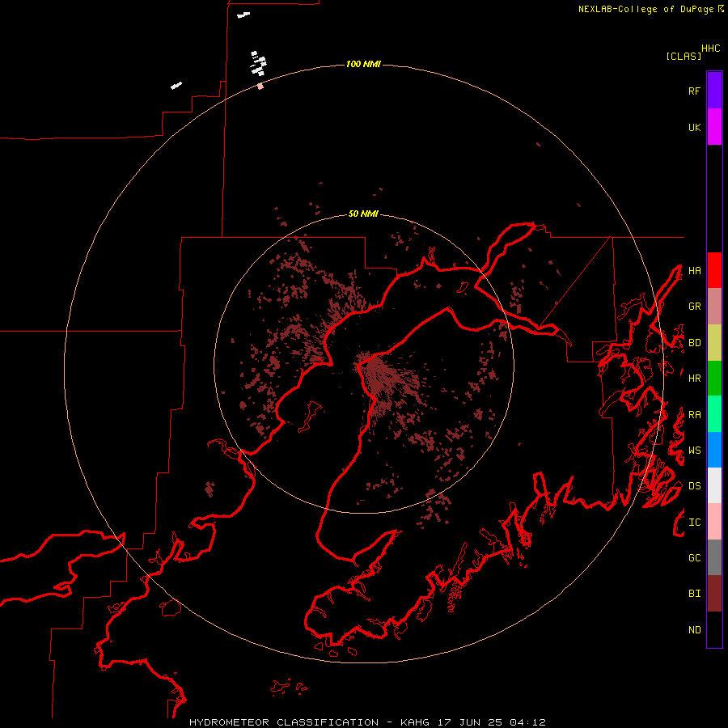Select the BD yellow legend swatch
Image resolution: width=728 pixels, height=728 pixels.
pyautogui.click(x=714, y=343)
